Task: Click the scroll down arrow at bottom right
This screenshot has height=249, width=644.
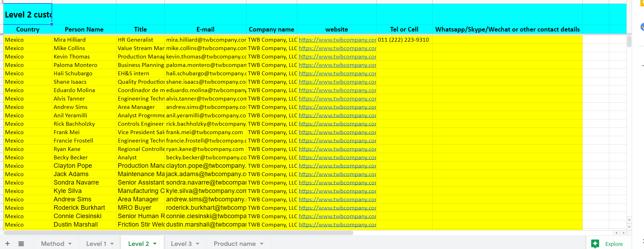Action: coord(629,227)
